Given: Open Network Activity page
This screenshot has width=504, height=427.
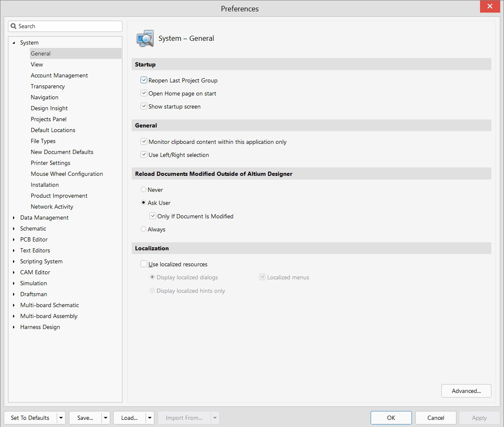Looking at the screenshot, I should 52,207.
